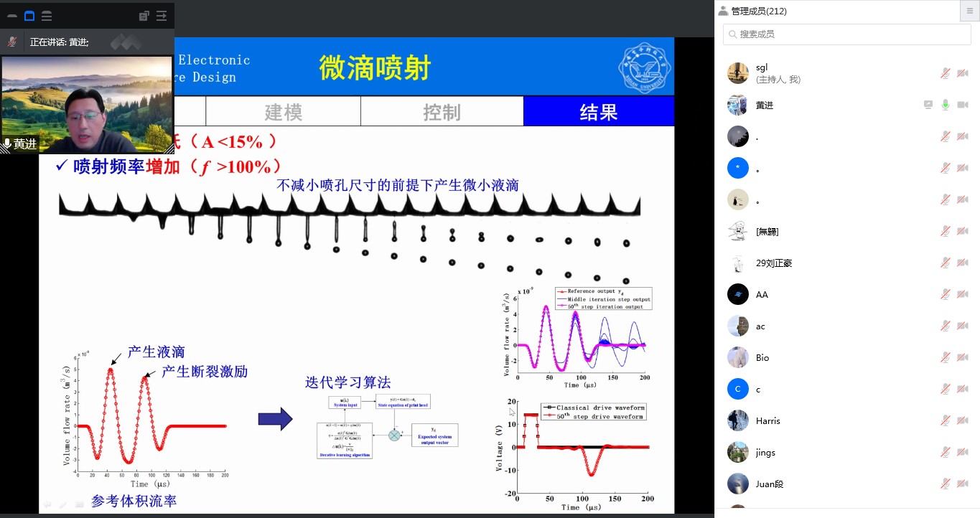Collapse floating video panel with minimize bar
The height and width of the screenshot is (518, 980).
(12, 16)
